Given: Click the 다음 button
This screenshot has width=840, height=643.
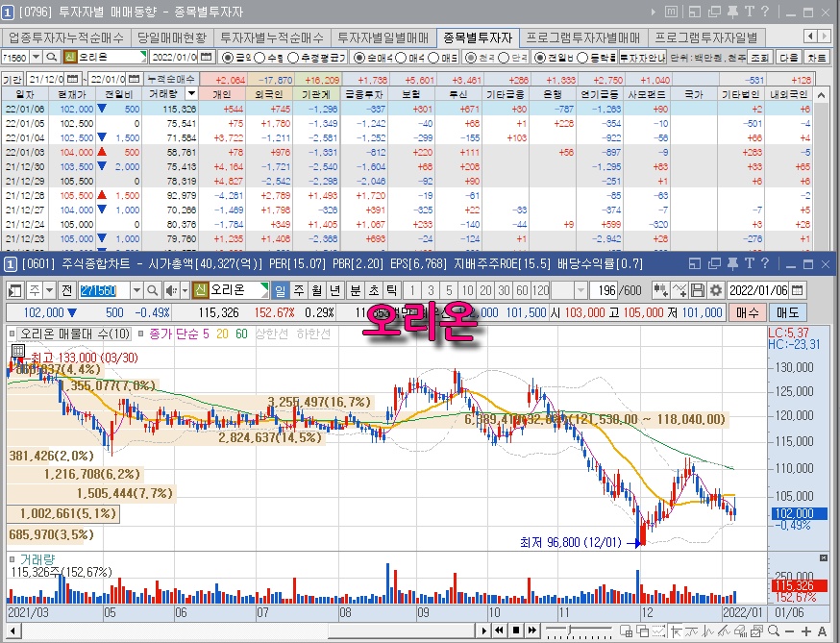Looking at the screenshot, I should tap(788, 58).
